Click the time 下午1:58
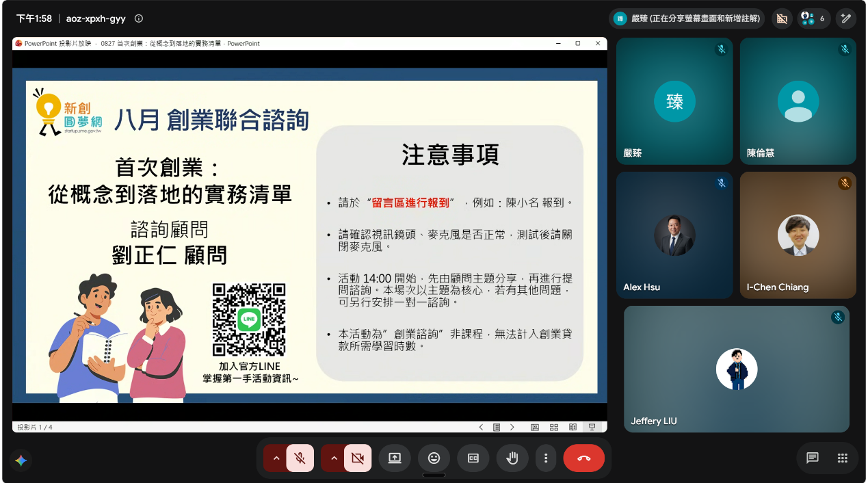The image size is (868, 483). pos(34,18)
